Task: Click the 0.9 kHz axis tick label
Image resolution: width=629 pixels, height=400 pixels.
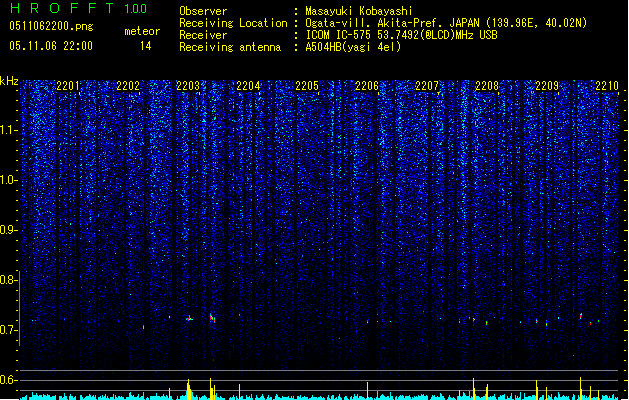Action: click(7, 230)
